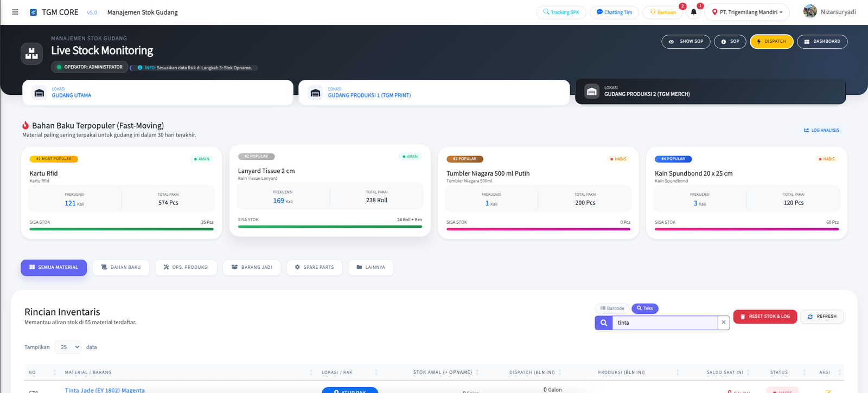Open the notifications bell
The width and height of the screenshot is (868, 393).
coord(693,12)
